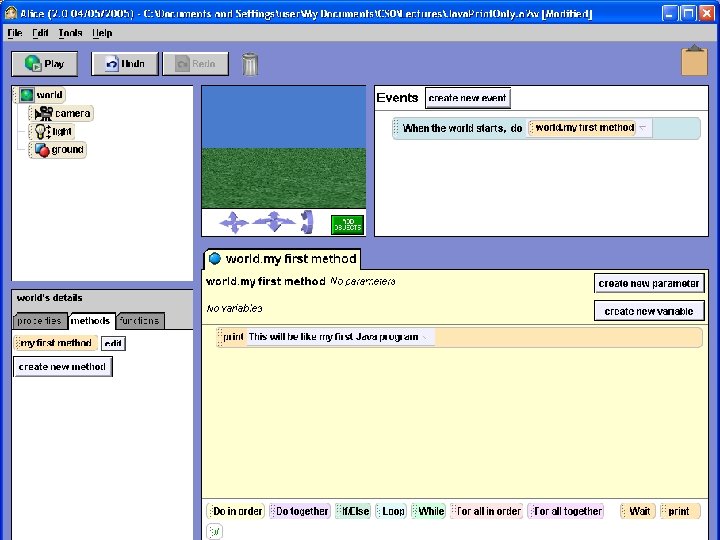Click the Play button
The width and height of the screenshot is (720, 540).
click(45, 64)
